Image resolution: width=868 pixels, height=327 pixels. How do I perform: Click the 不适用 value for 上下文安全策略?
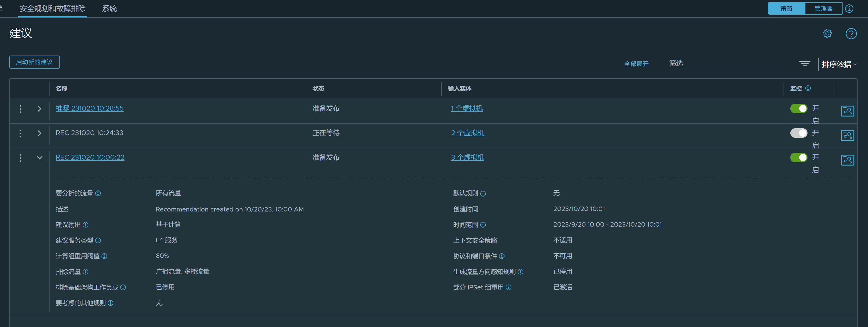pyautogui.click(x=563, y=240)
